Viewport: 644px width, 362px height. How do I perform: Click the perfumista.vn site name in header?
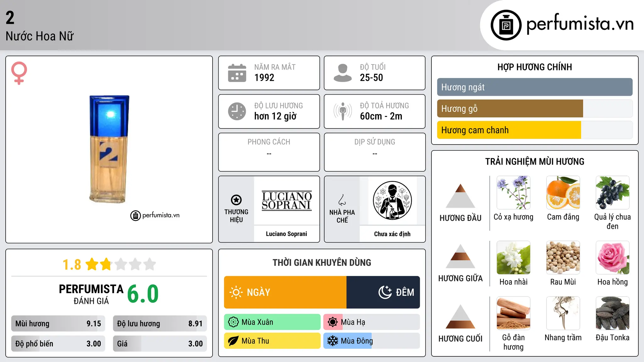point(580,24)
